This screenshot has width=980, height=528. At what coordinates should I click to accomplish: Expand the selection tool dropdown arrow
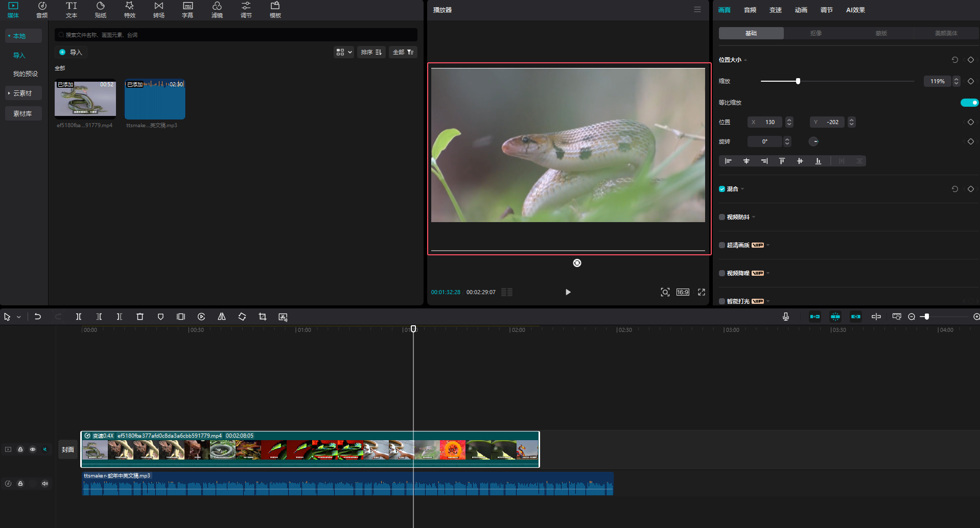[x=19, y=317]
